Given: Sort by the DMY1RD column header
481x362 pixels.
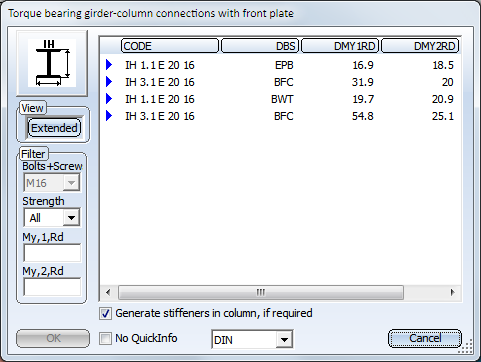Looking at the screenshot, I should 340,46.
